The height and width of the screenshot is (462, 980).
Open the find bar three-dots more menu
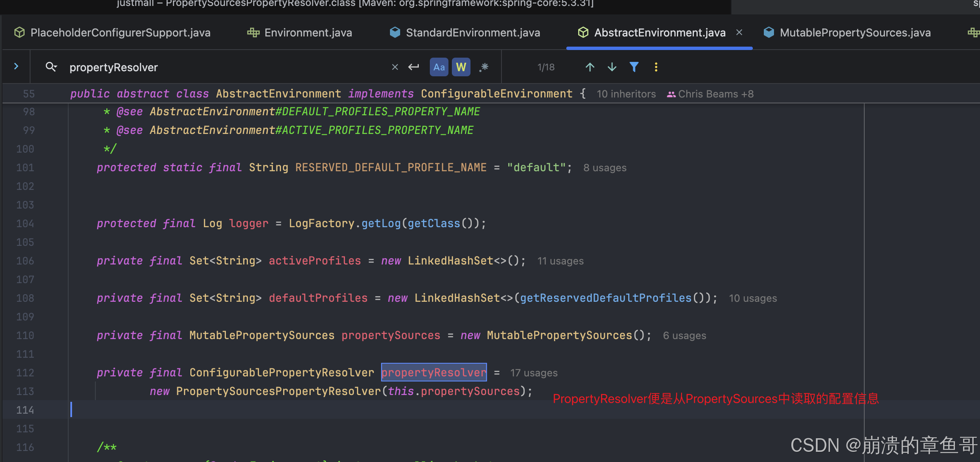pyautogui.click(x=656, y=67)
